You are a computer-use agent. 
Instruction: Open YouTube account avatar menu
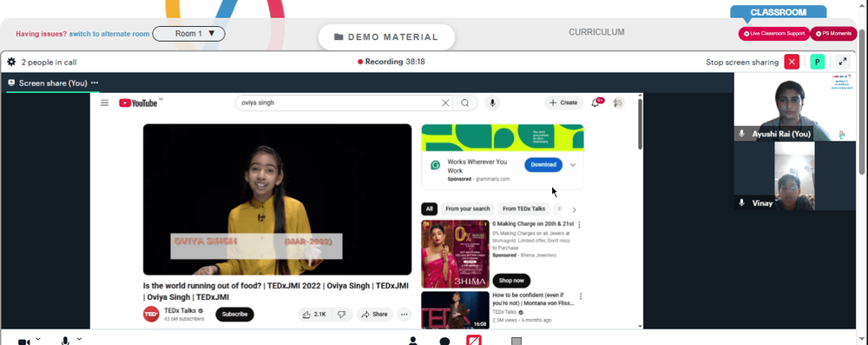click(618, 103)
